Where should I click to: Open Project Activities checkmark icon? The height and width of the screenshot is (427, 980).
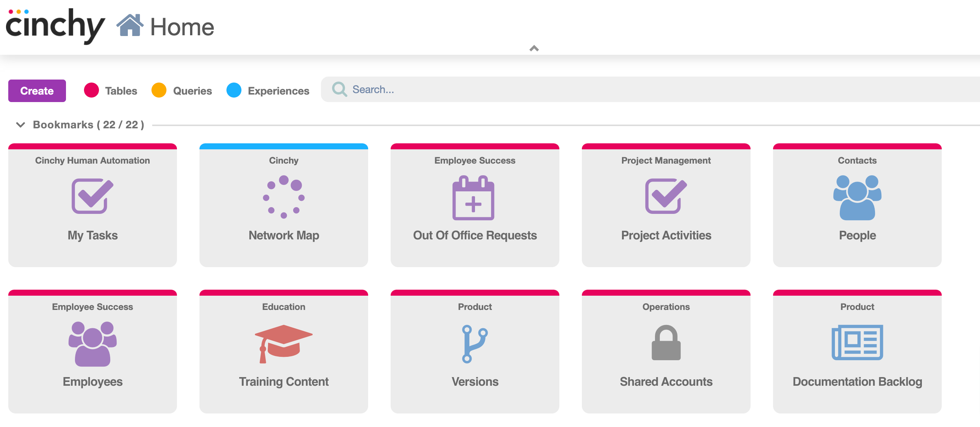[666, 196]
